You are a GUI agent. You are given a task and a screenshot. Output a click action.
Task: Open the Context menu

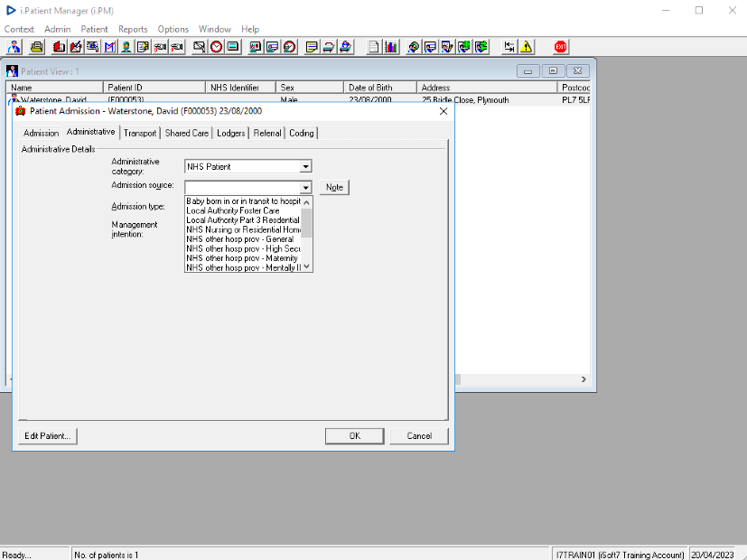tap(19, 29)
